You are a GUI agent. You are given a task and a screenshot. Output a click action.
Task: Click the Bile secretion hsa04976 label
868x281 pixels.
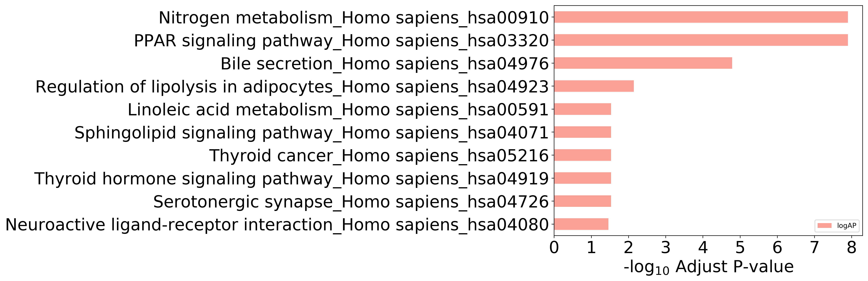385,63
